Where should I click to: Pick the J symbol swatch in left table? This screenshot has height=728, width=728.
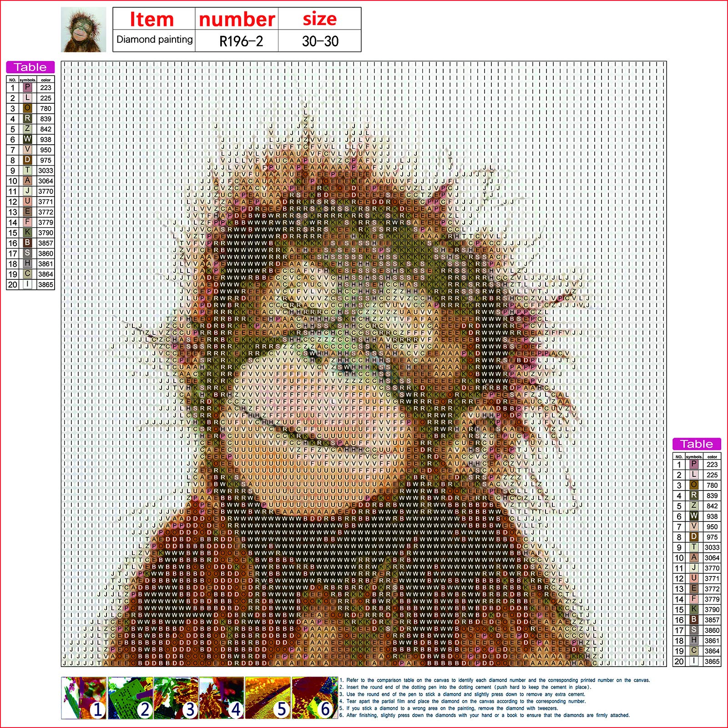pyautogui.click(x=27, y=191)
